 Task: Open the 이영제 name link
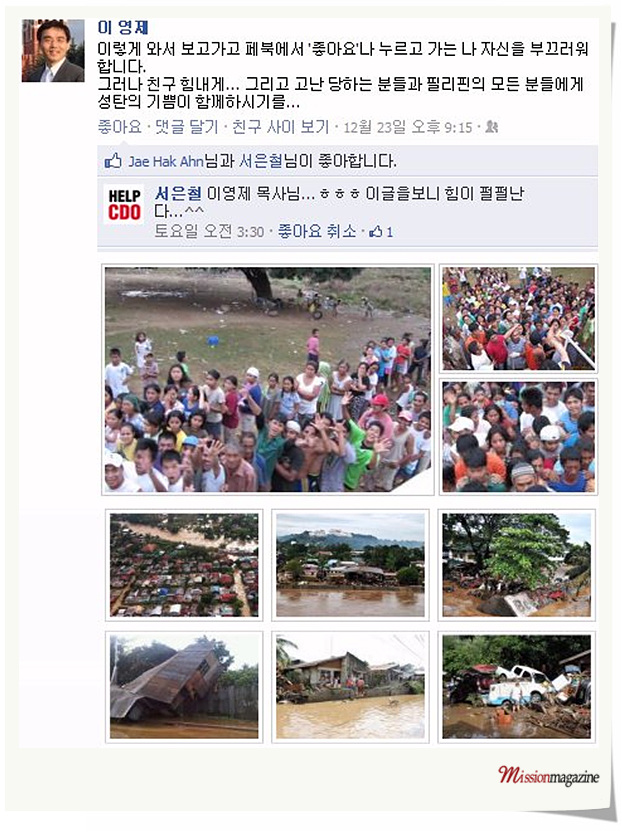click(x=123, y=28)
